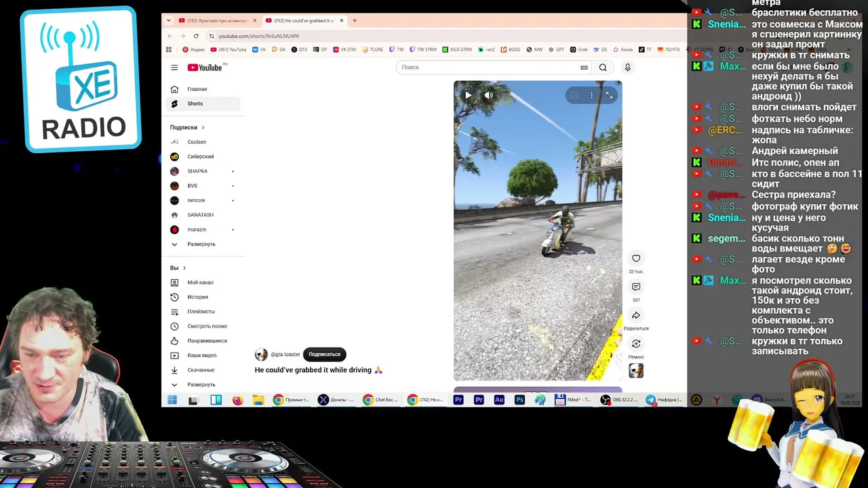
Task: Open the browser tab search dropdown arrow
Action: tap(168, 20)
